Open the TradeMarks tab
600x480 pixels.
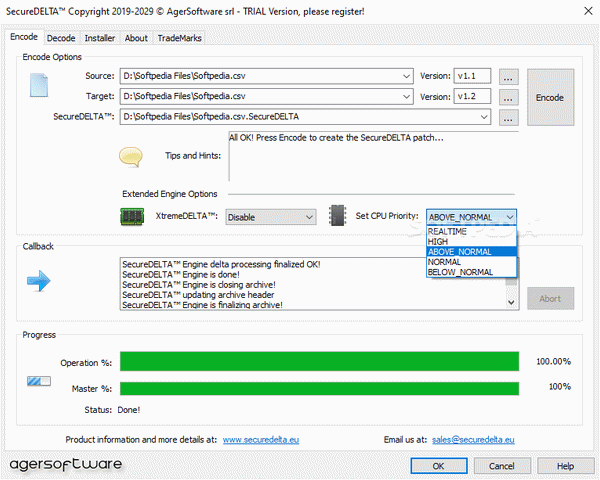tap(179, 38)
